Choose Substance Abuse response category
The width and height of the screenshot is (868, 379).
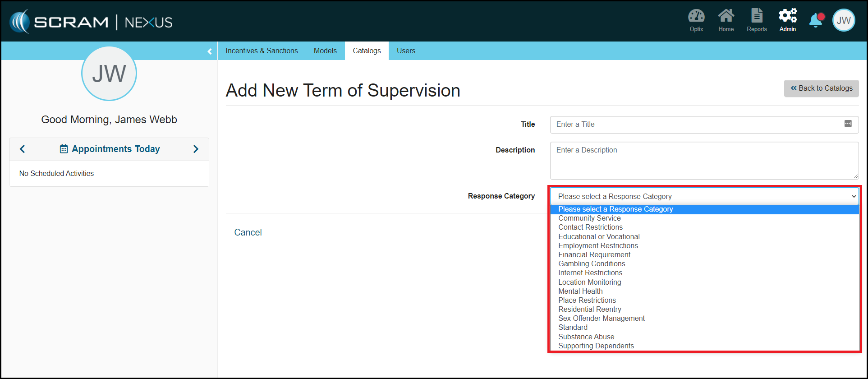point(586,337)
